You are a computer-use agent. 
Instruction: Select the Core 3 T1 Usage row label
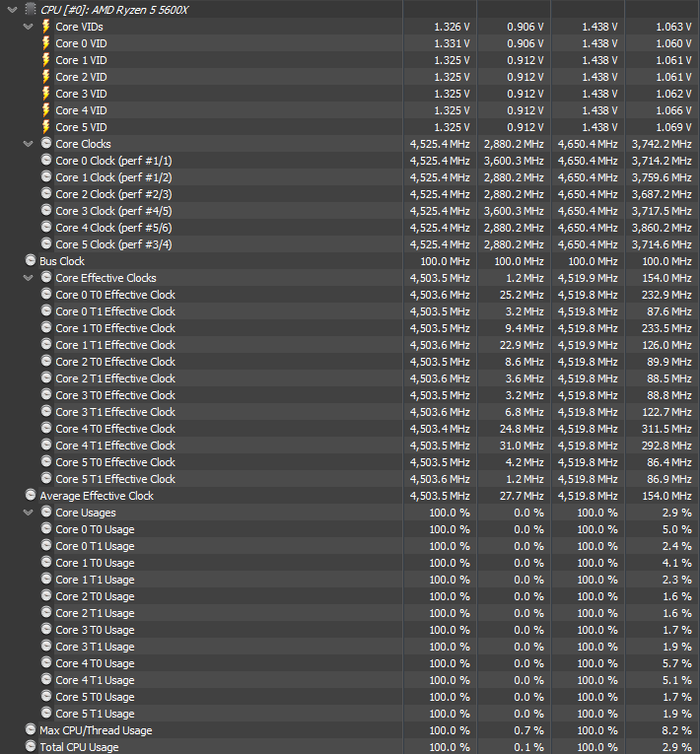95,647
